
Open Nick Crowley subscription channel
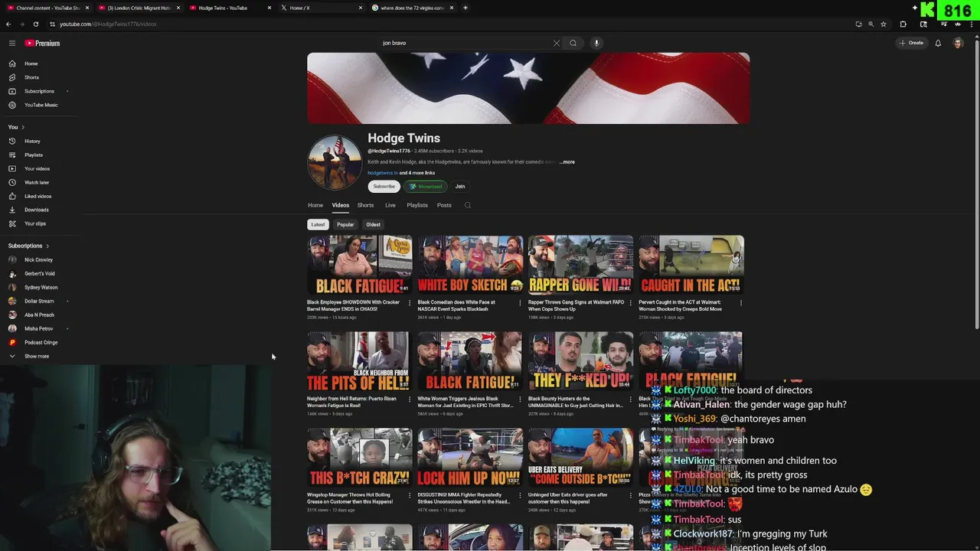(40, 259)
